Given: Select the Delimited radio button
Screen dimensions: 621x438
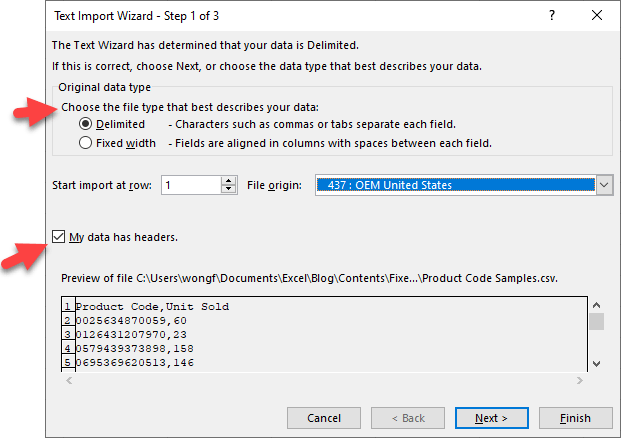Looking at the screenshot, I should (86, 124).
